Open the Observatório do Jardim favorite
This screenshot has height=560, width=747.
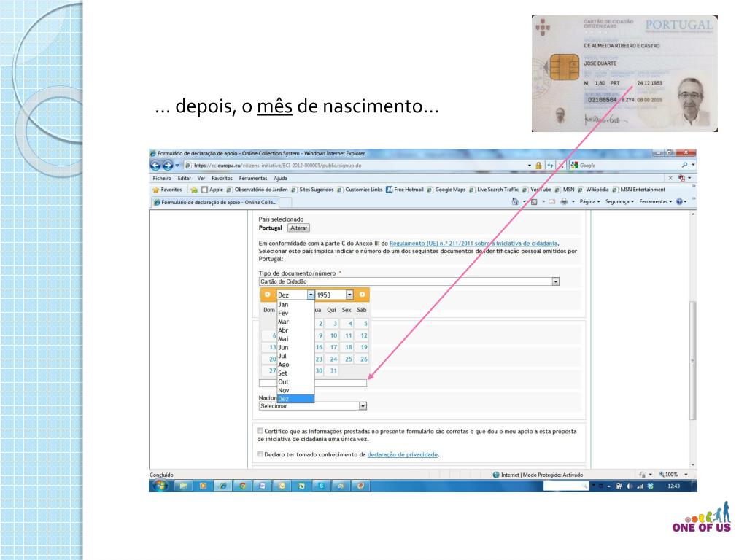(257, 190)
